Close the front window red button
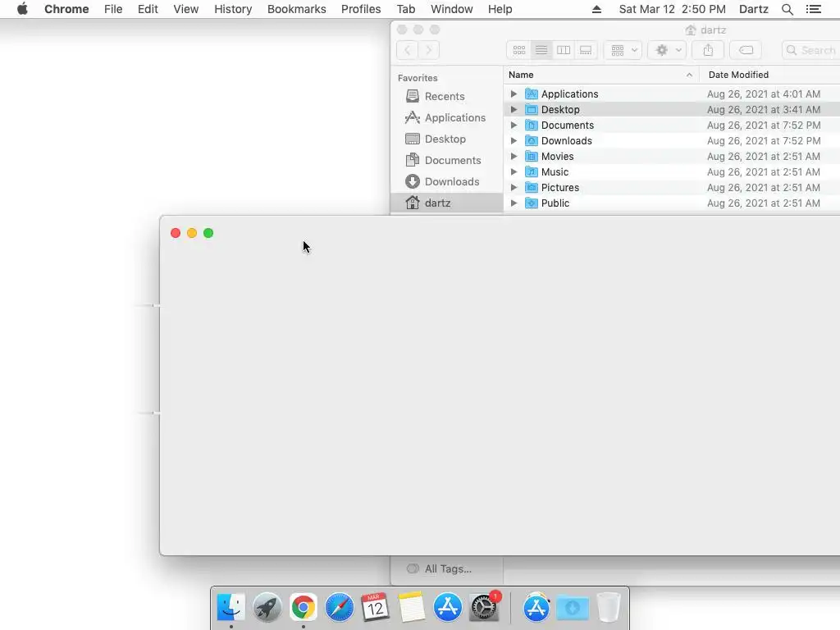This screenshot has width=840, height=630. pyautogui.click(x=176, y=233)
